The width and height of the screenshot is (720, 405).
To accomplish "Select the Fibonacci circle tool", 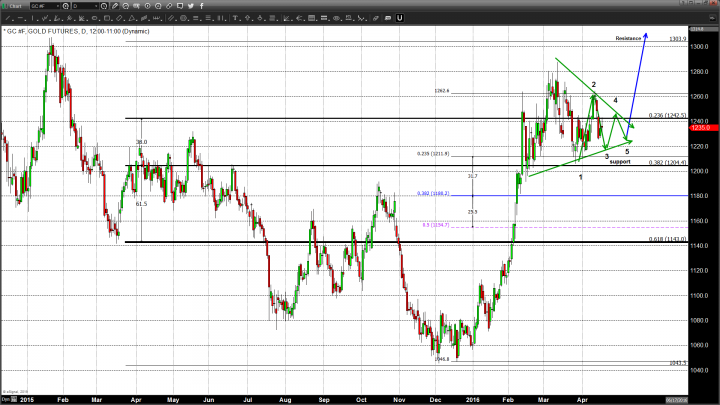I will [184, 18].
